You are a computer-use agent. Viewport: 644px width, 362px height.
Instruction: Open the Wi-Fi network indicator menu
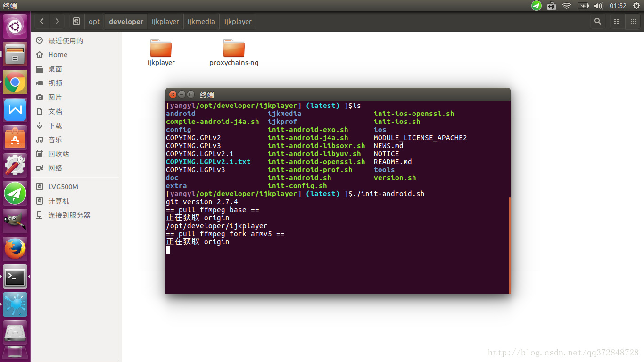pyautogui.click(x=567, y=6)
